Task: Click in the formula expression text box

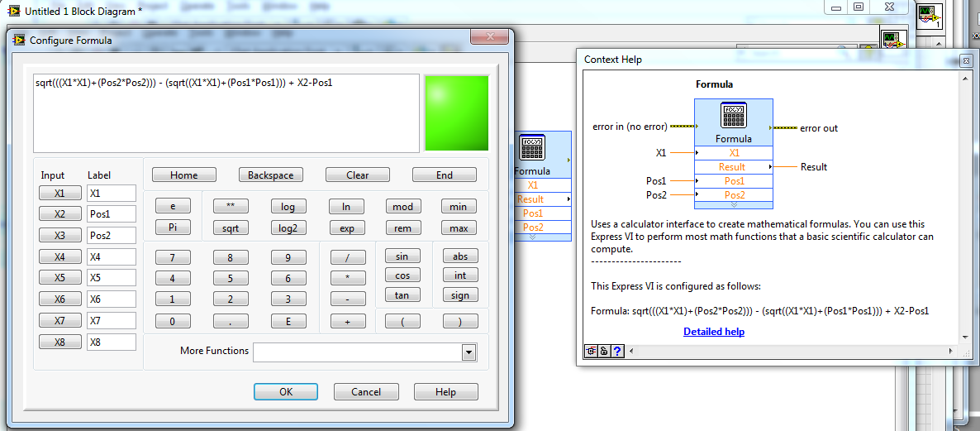Action: point(226,113)
